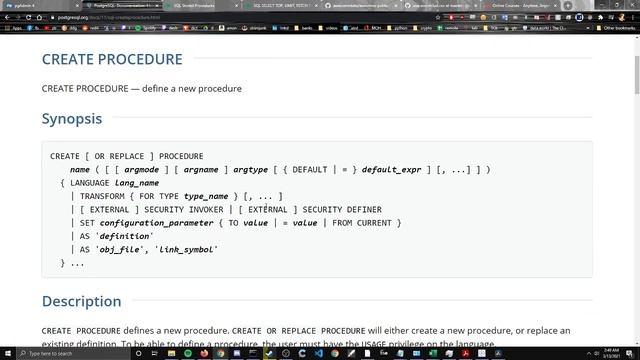Screen dimensions: 640x360
Task: Click 'configuration_parameter' in the SET line
Action: click(x=156, y=223)
